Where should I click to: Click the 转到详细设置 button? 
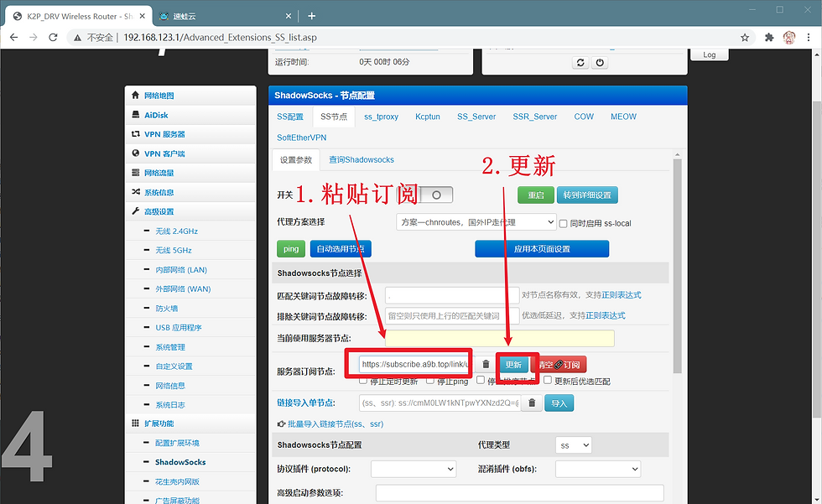587,195
